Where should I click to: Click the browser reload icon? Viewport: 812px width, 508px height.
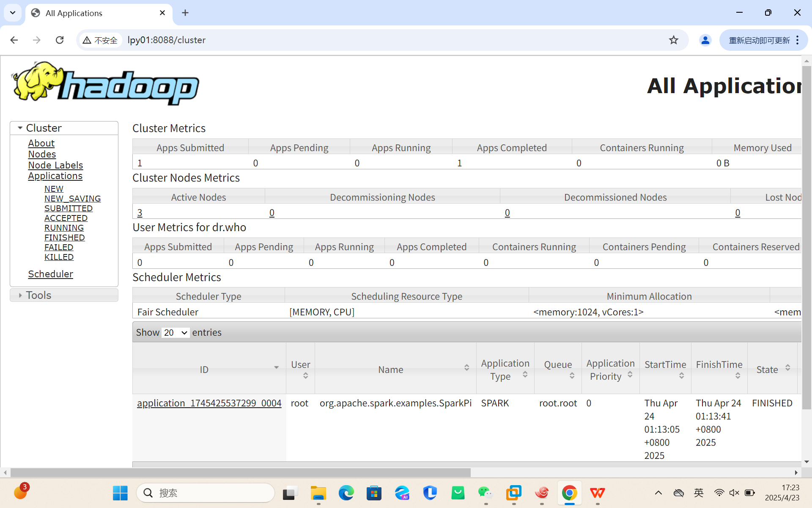click(60, 40)
